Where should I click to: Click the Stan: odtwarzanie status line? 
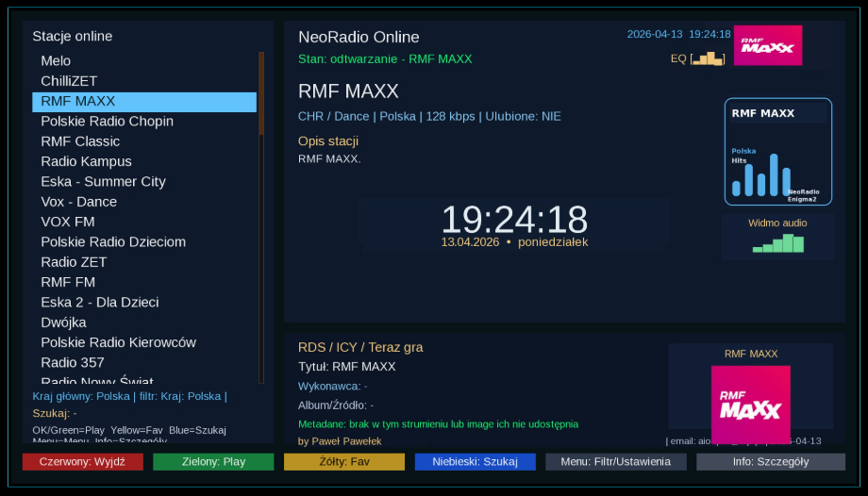(x=385, y=59)
